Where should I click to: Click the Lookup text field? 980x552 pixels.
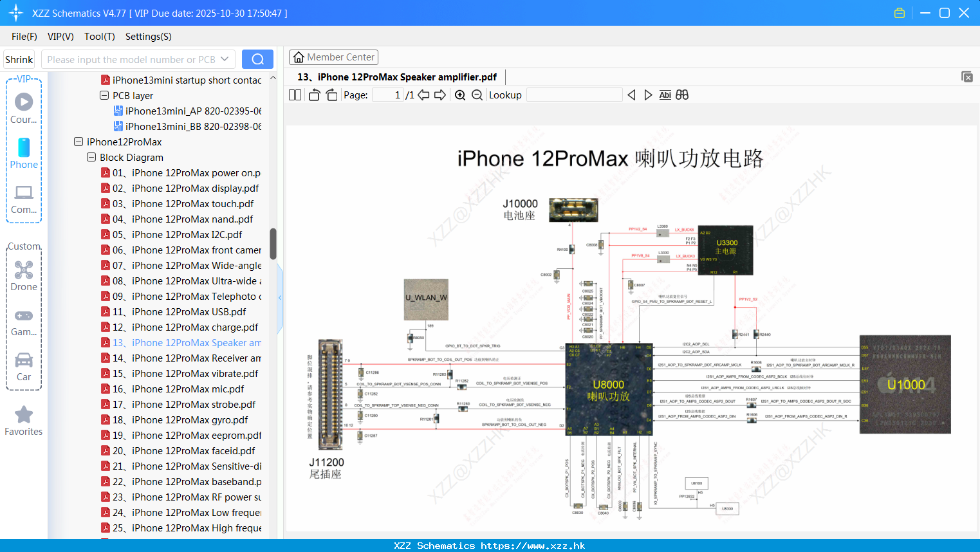pos(575,95)
